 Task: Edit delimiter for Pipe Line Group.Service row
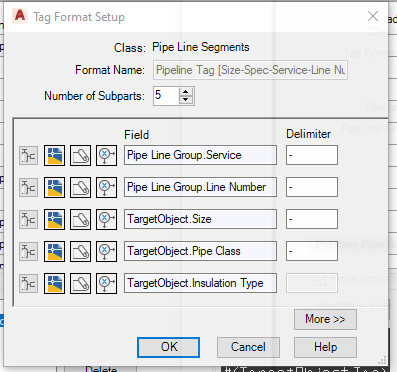(x=312, y=155)
